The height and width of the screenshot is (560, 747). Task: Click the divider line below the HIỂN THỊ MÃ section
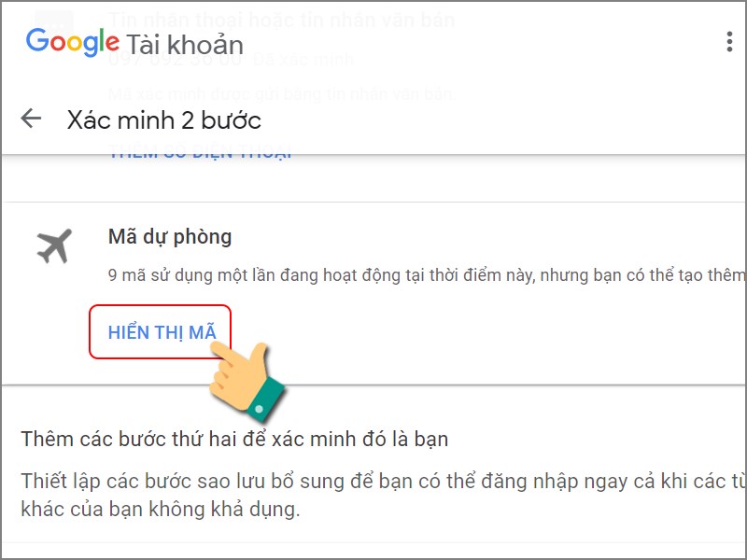(373, 385)
